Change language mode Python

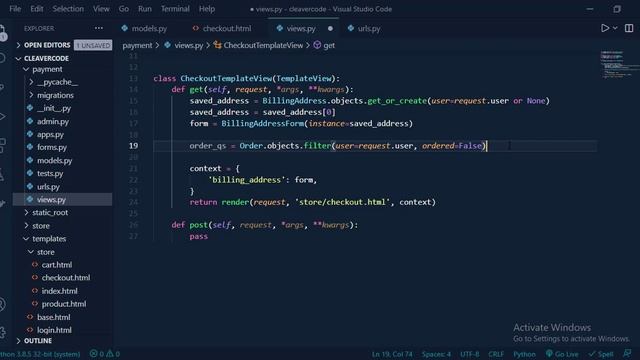coord(524,354)
